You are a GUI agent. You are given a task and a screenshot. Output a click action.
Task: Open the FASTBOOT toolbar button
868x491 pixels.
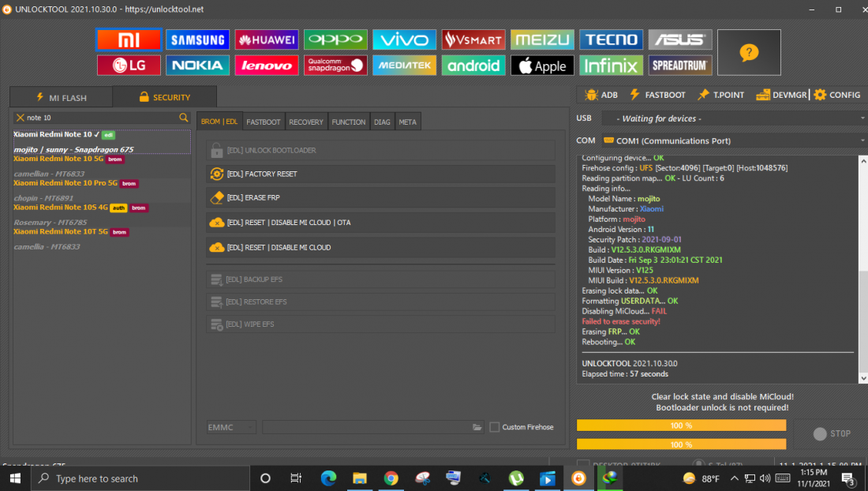click(x=658, y=95)
